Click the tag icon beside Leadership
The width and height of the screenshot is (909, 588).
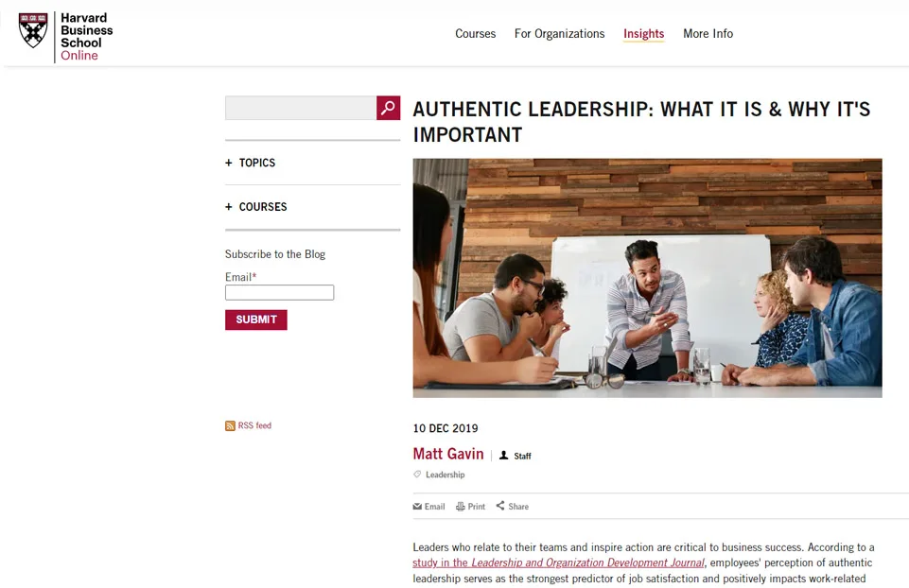pyautogui.click(x=417, y=475)
